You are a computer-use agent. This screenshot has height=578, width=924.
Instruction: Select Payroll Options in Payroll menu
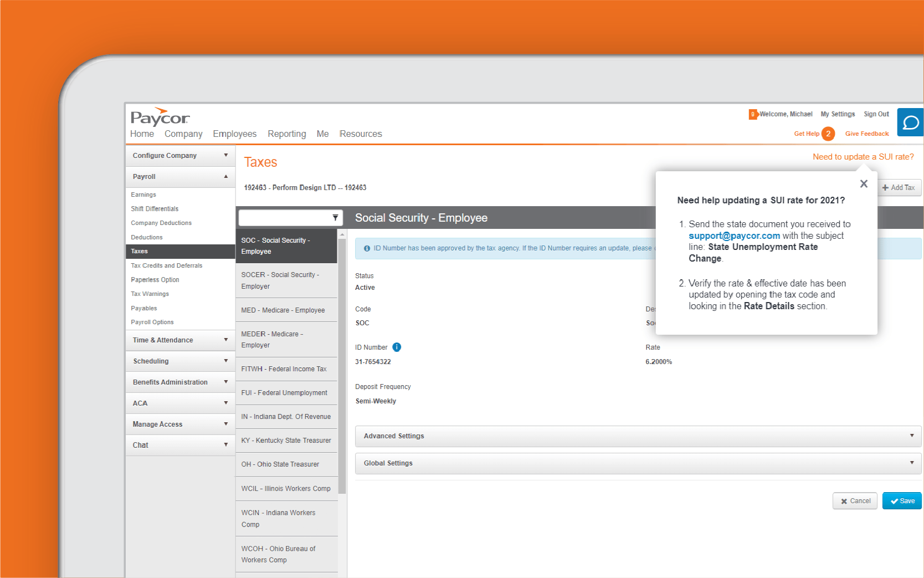click(x=152, y=322)
